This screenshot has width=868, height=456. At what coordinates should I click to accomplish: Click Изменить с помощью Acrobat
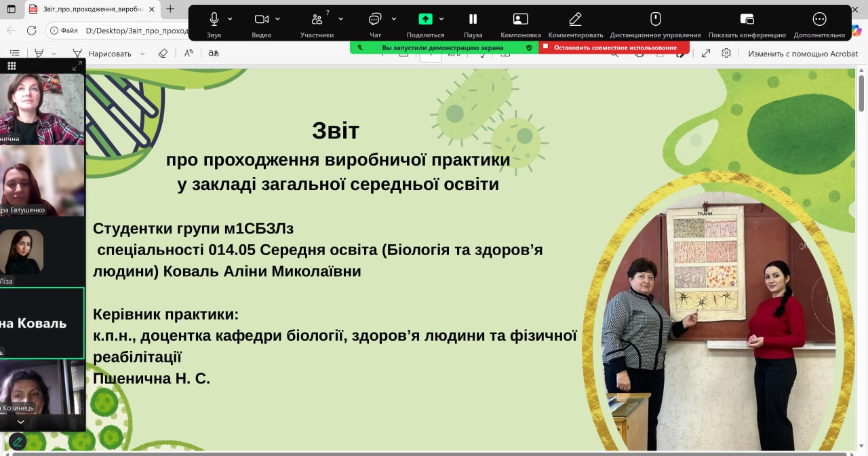802,54
